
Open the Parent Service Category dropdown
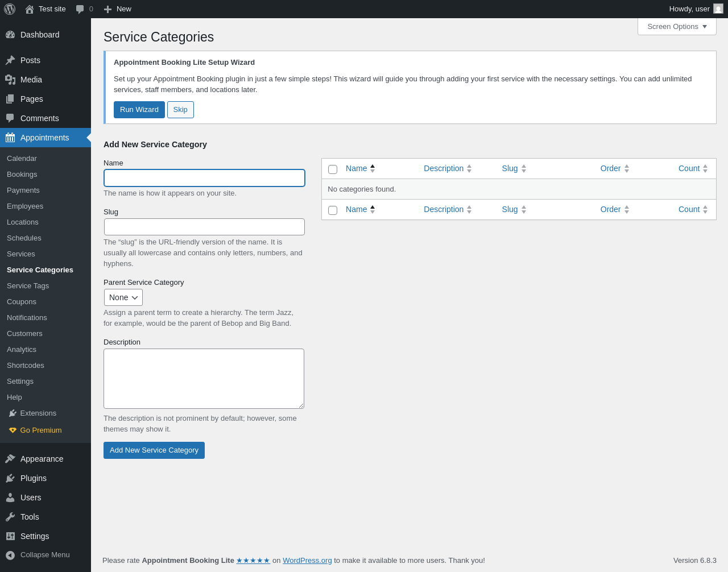(x=123, y=297)
